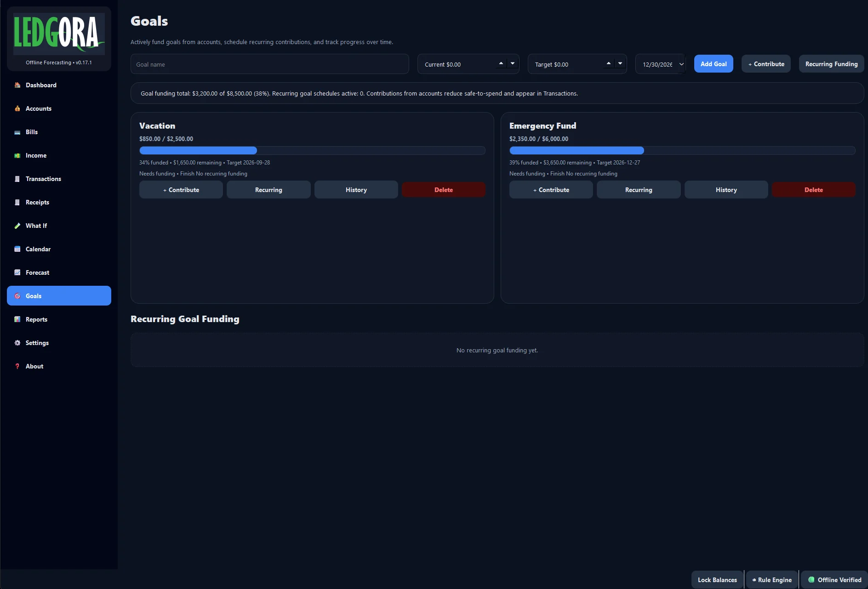Click the Accounts money bag icon

pos(17,108)
